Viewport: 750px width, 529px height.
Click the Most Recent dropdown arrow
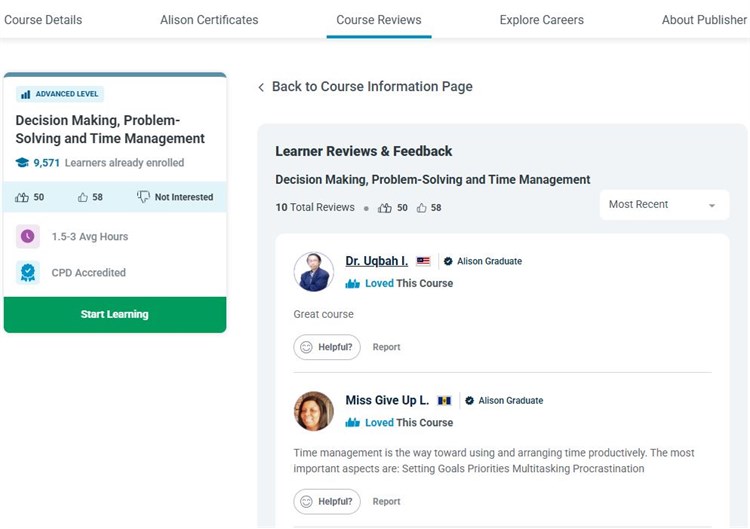pyautogui.click(x=712, y=205)
